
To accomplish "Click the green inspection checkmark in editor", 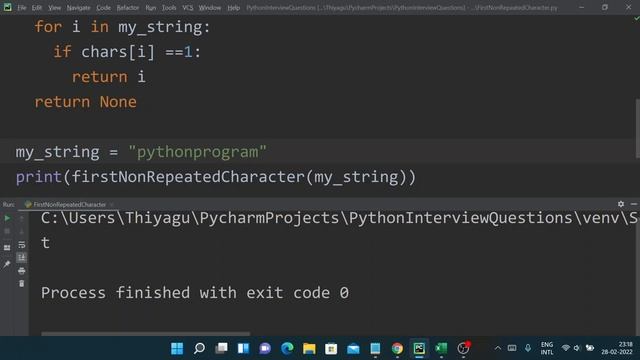I will [636, 18].
